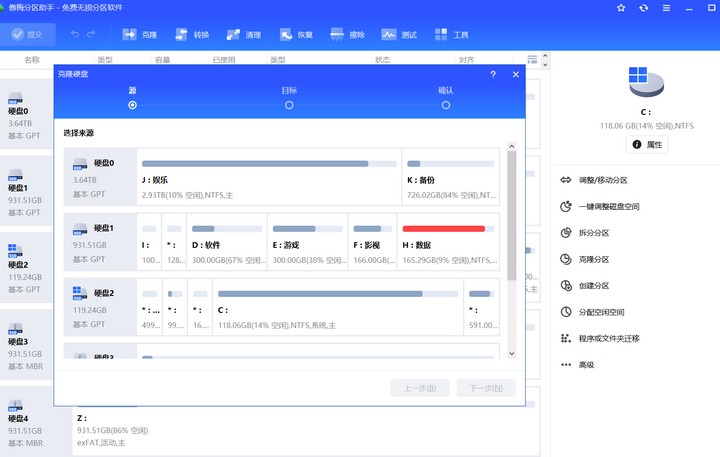Screen dimensions: 720x457
Task: Open the 克隆 (Clone) toolbar tool
Action: (139, 34)
